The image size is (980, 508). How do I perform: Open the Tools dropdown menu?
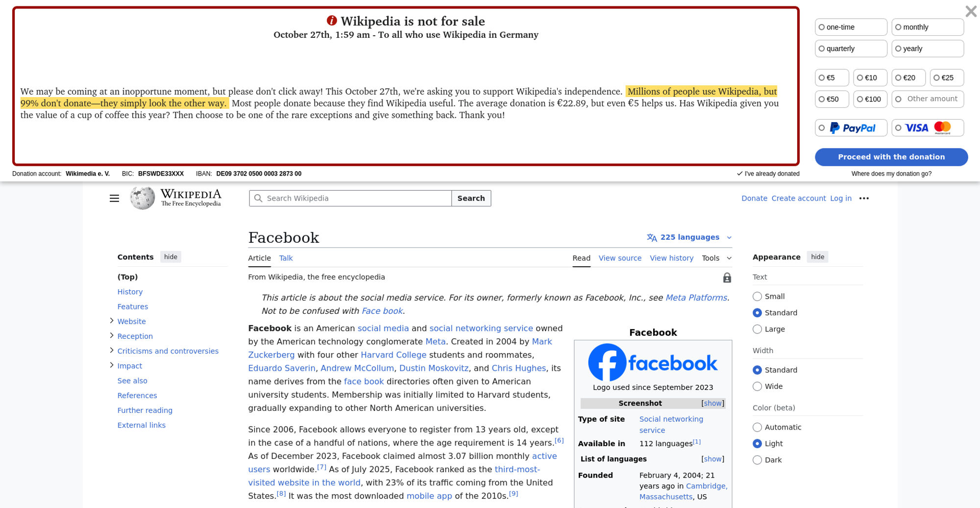click(716, 258)
